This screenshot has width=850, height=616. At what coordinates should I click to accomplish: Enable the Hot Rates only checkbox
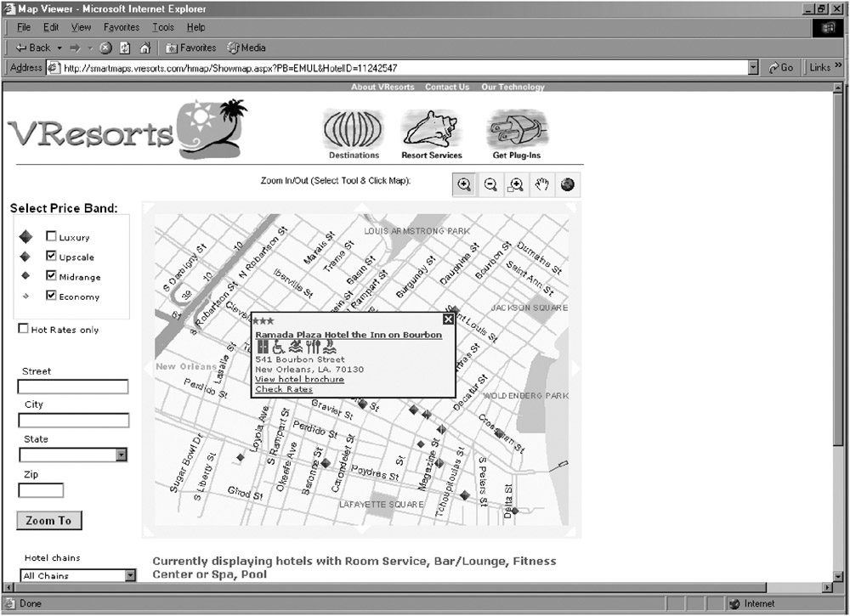point(23,328)
